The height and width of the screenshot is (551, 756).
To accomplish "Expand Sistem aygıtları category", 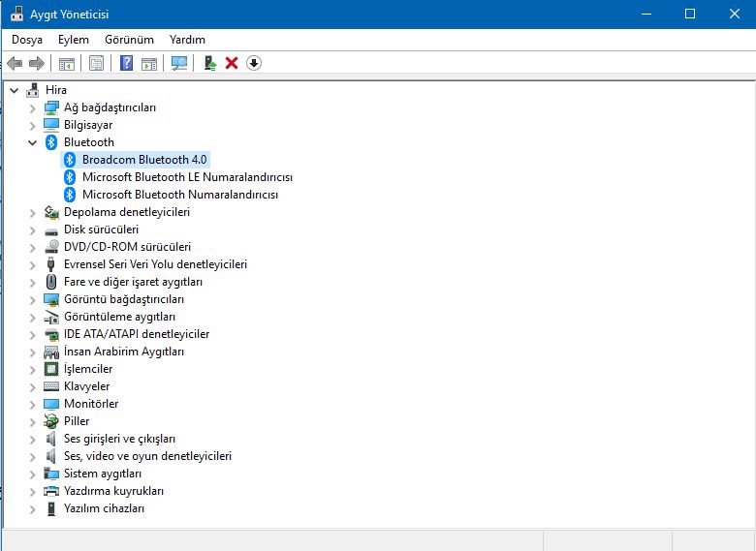I will point(32,474).
